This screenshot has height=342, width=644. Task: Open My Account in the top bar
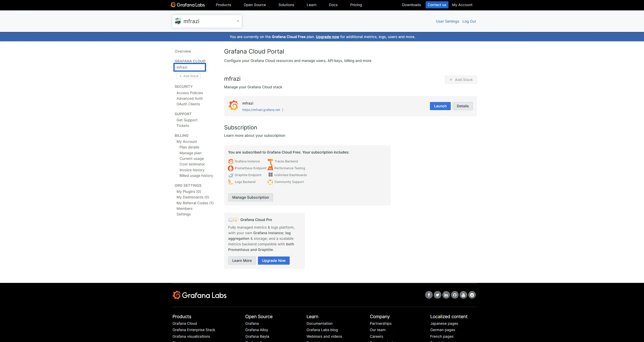[x=462, y=5]
